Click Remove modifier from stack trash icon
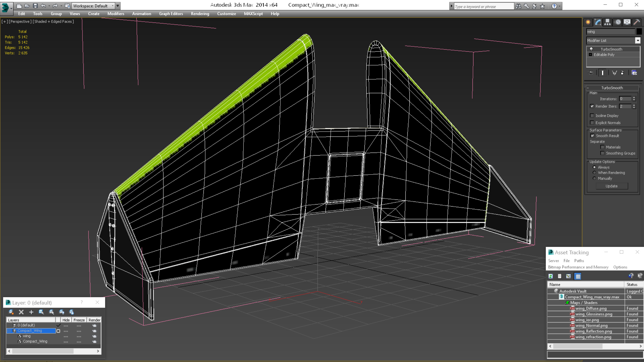The height and width of the screenshot is (362, 644). (622, 73)
